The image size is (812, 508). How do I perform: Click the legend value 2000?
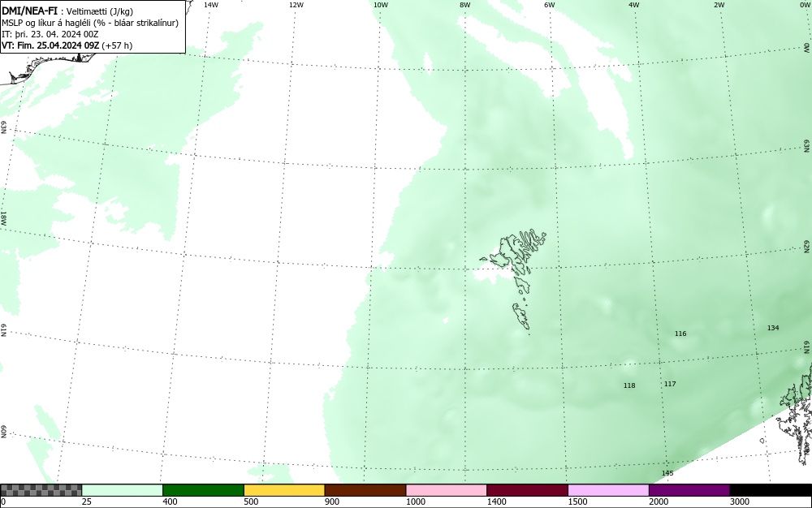659,502
